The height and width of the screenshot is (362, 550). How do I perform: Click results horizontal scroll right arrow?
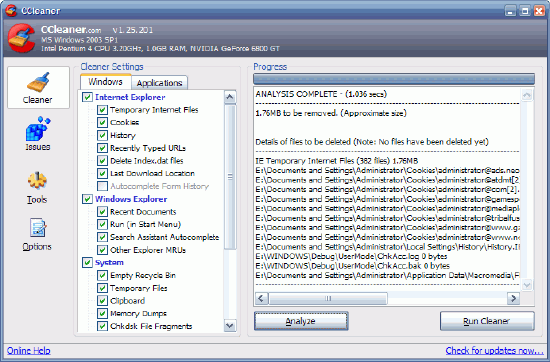click(513, 299)
